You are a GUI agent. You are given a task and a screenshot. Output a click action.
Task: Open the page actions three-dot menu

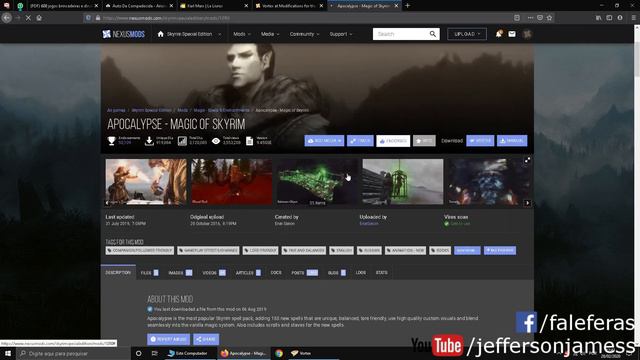(530, 18)
